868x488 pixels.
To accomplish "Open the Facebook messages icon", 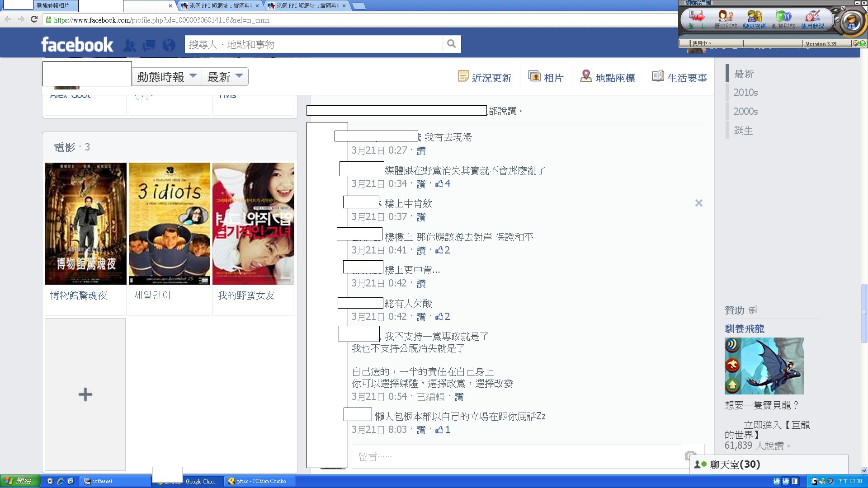I will coord(149,45).
